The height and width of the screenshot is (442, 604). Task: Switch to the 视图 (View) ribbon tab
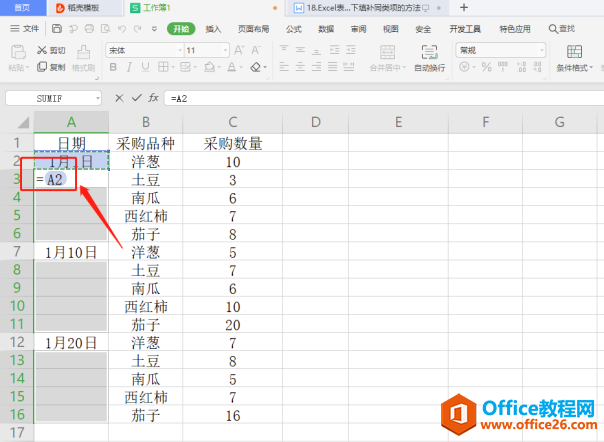[x=391, y=29]
